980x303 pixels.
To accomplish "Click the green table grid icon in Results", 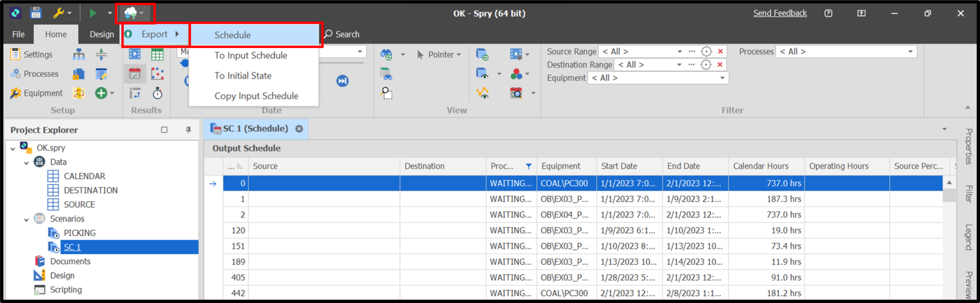I will point(157,54).
